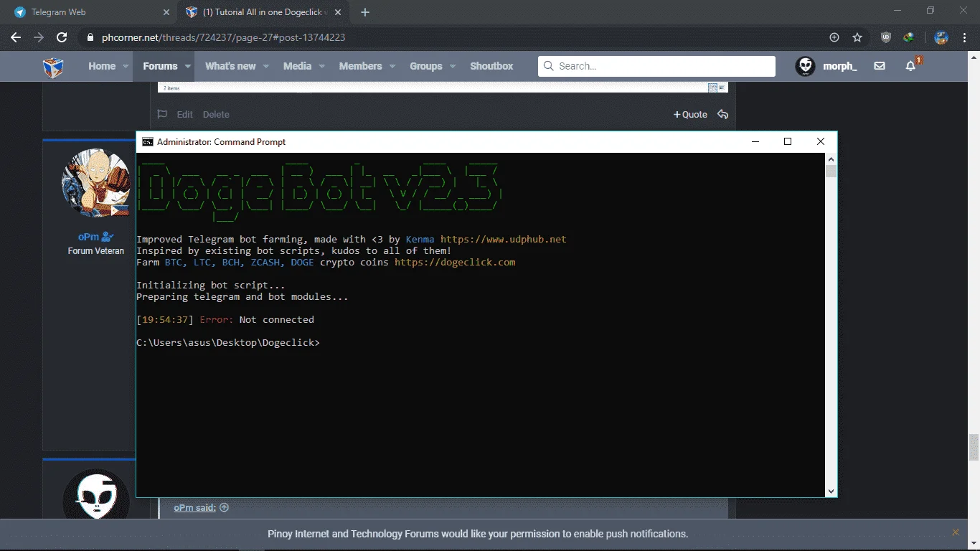Click the Edit link on the post

click(185, 114)
